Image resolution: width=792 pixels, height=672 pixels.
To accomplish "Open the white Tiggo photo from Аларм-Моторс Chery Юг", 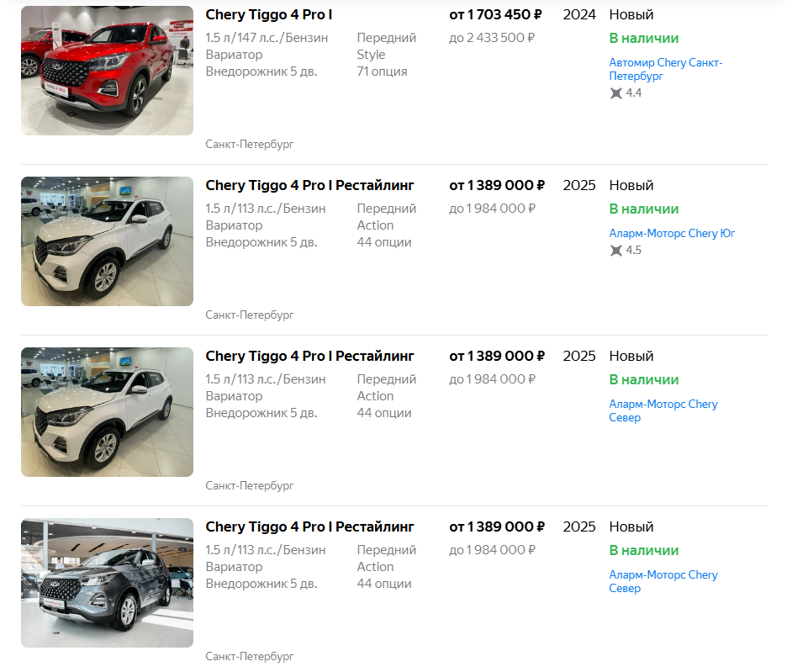I will pos(107,241).
